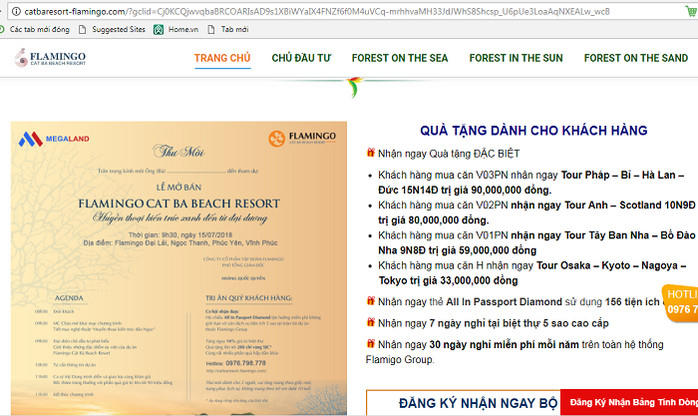The image size is (698, 416).
Task: Open the CHỦ ĐẦU TƯ menu item
Action: (x=301, y=58)
